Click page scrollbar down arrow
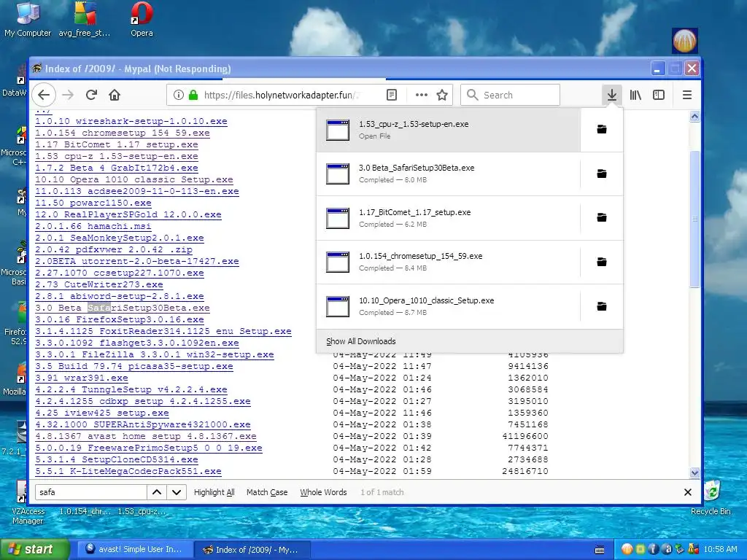 click(x=694, y=472)
